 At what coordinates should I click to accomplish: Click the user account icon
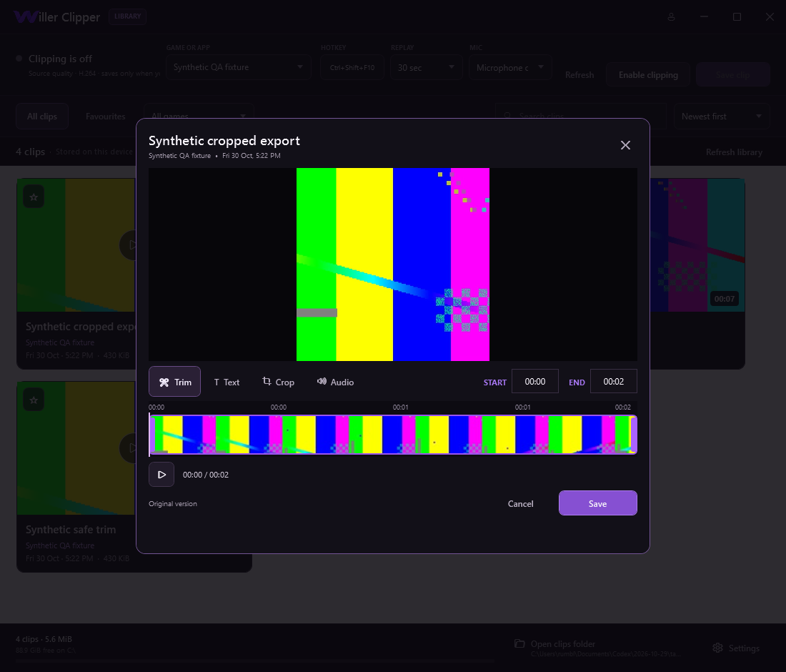671,16
